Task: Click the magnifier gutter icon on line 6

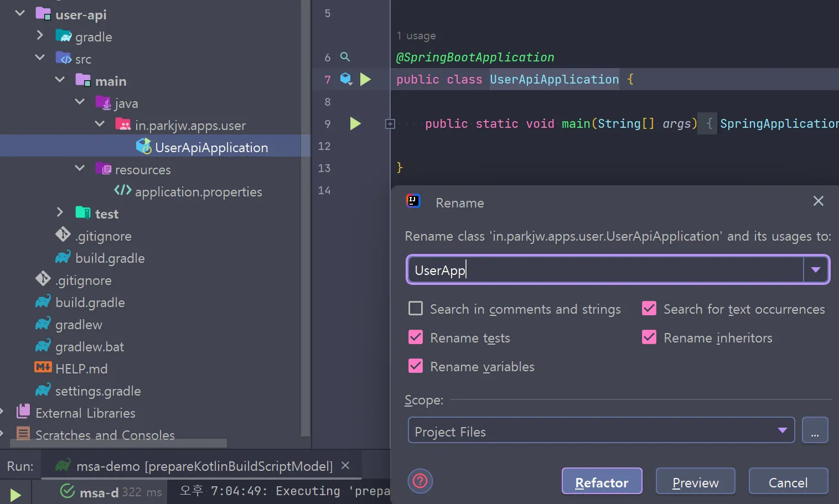Action: [345, 57]
